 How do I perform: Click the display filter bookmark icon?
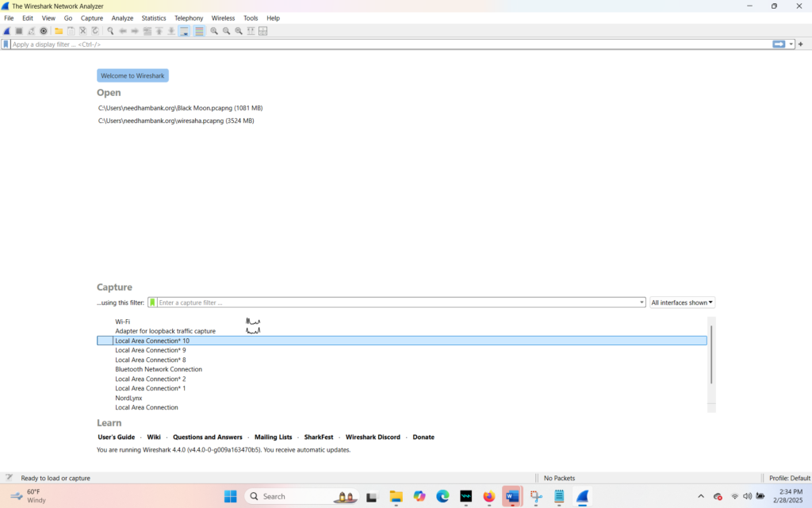click(x=6, y=44)
